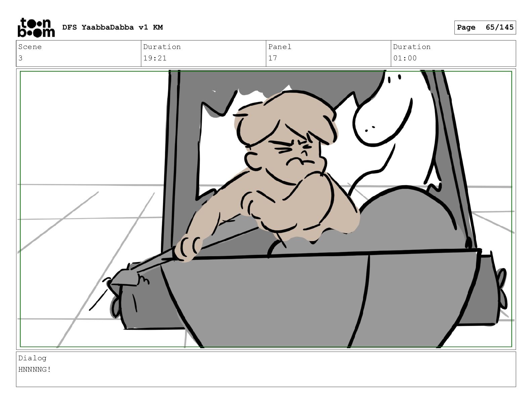Click the storyboard panel drawing

pyautogui.click(x=266, y=209)
